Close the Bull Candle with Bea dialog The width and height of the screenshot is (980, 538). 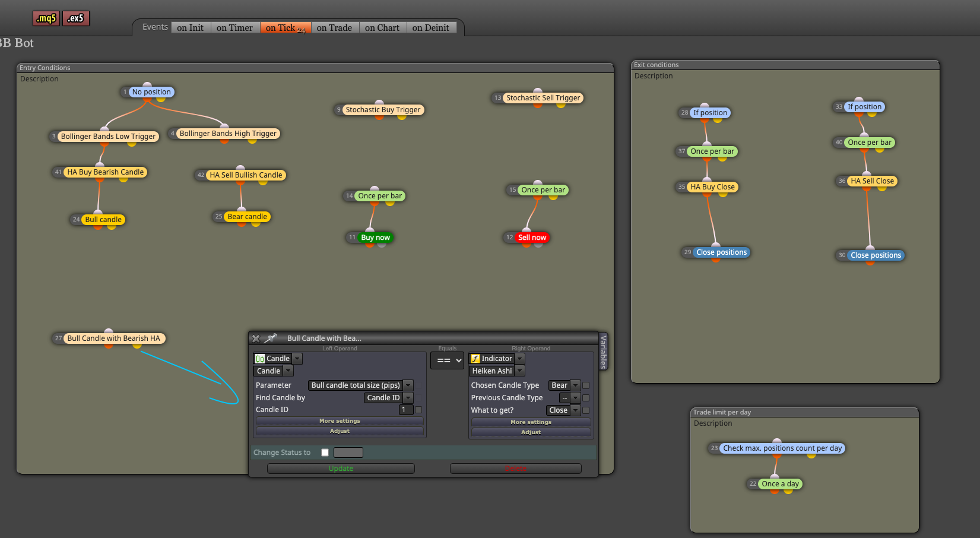pyautogui.click(x=256, y=338)
